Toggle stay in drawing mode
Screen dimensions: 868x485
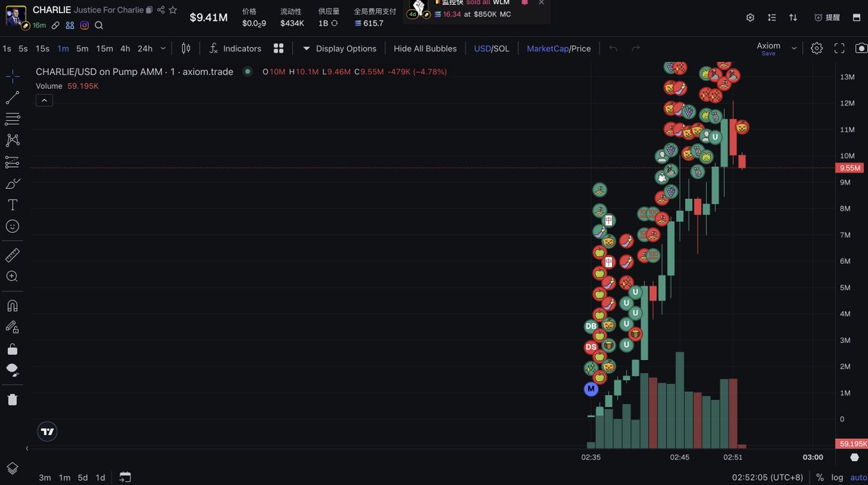12,327
